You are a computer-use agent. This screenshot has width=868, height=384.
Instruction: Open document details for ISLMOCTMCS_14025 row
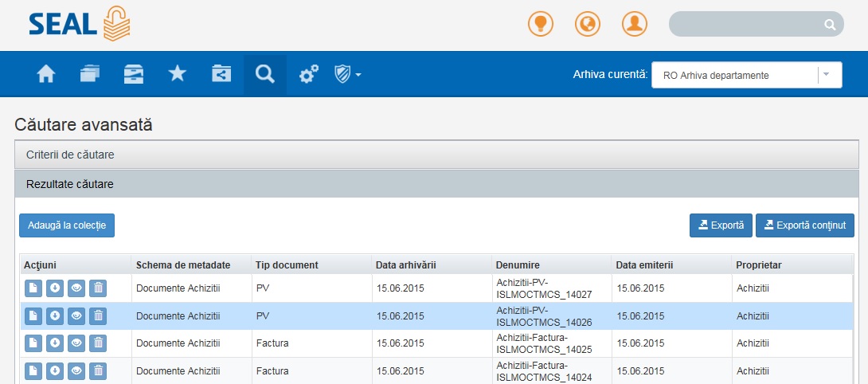[x=33, y=343]
